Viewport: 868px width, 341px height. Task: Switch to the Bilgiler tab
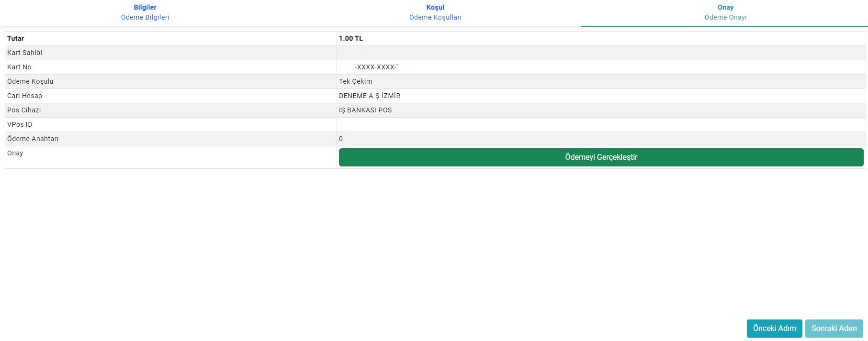[145, 12]
